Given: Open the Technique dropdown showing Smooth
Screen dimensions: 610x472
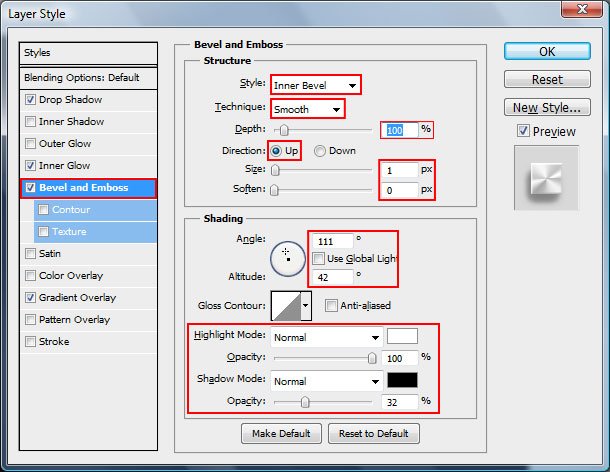Looking at the screenshot, I should (x=307, y=109).
